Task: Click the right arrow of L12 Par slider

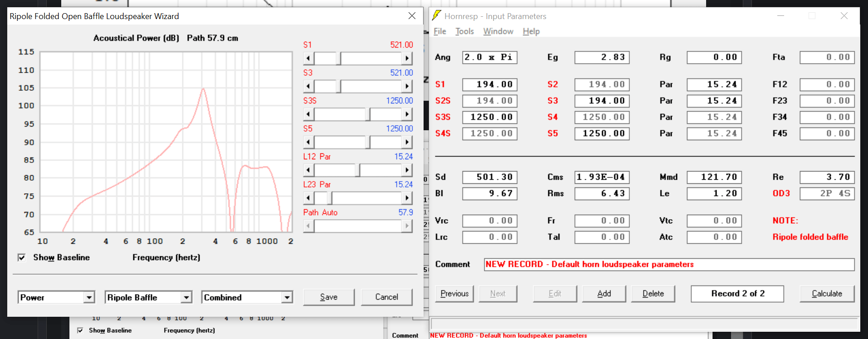Action: 407,170
